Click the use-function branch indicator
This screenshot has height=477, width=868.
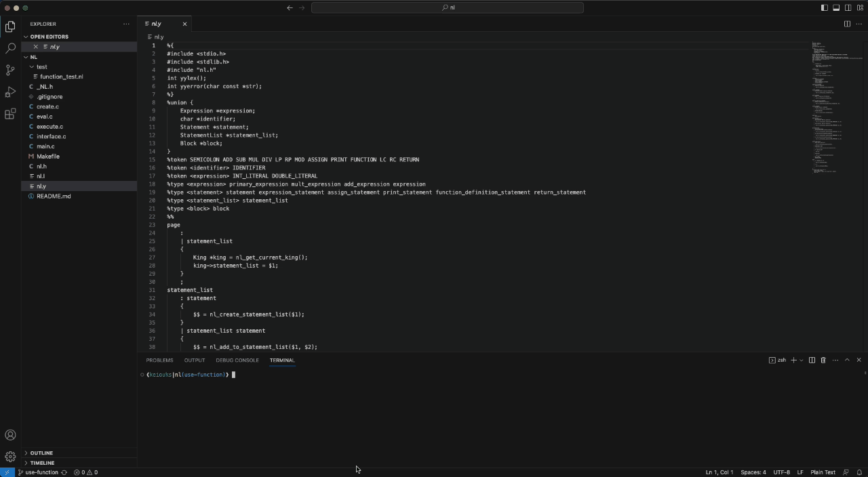tap(41, 472)
